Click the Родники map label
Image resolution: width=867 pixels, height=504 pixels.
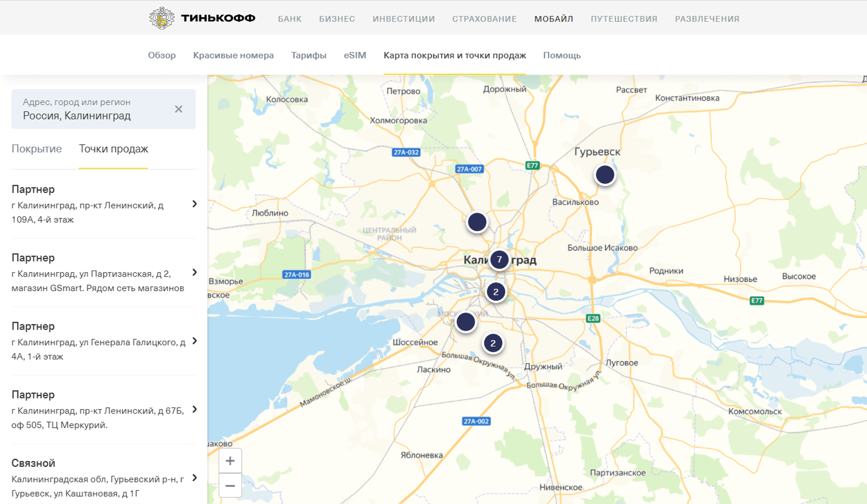click(666, 271)
